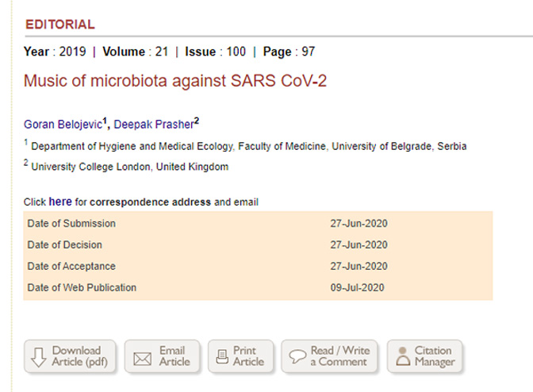Click the web publication date 09-Jul-2020

(359, 288)
